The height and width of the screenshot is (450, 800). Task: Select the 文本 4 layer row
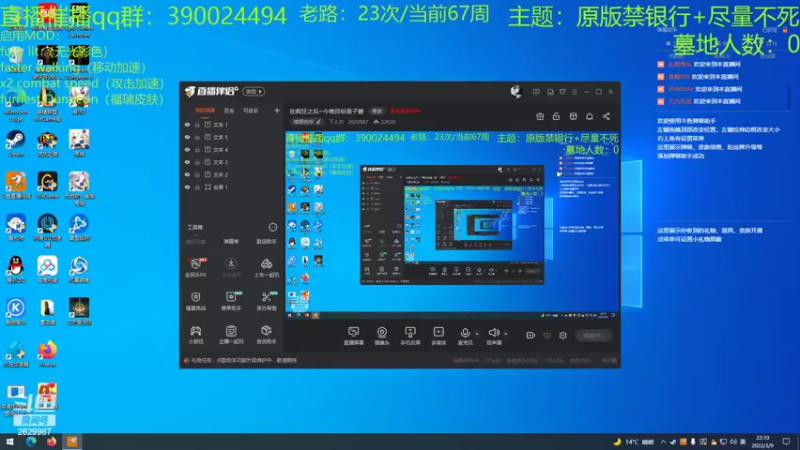(232, 149)
